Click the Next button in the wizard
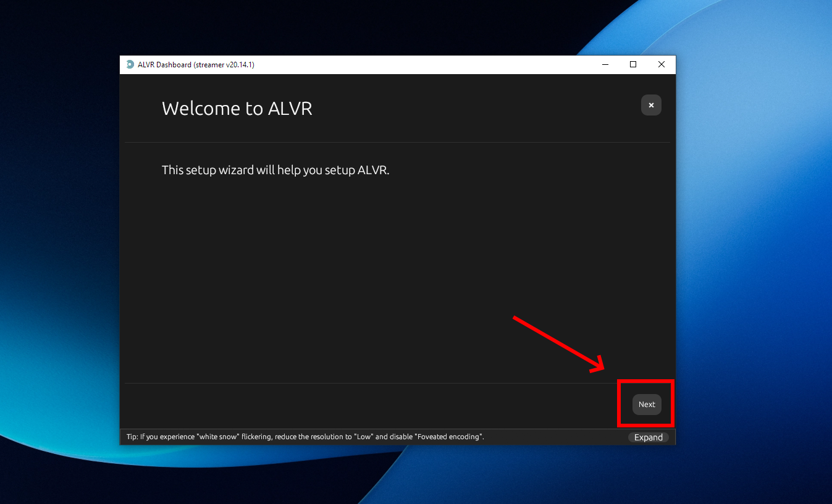This screenshot has height=504, width=832. [647, 405]
